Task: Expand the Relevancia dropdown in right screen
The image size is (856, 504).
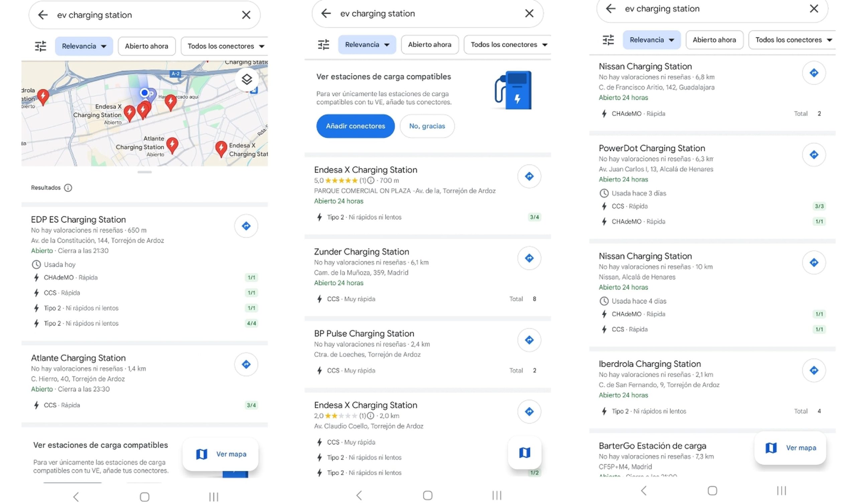Action: pyautogui.click(x=651, y=40)
